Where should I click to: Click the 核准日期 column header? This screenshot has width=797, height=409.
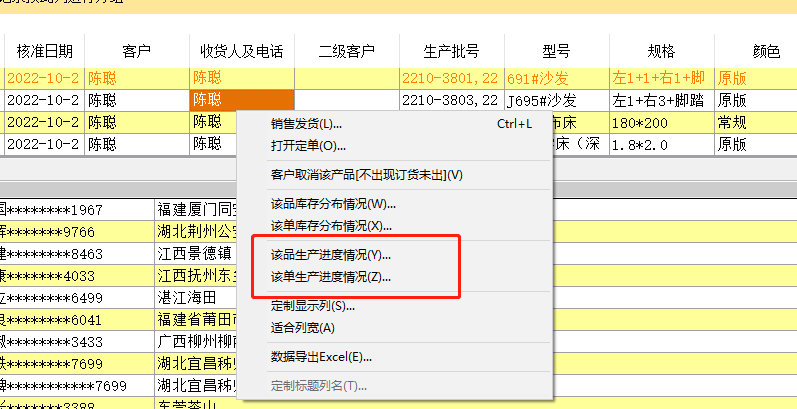44,51
